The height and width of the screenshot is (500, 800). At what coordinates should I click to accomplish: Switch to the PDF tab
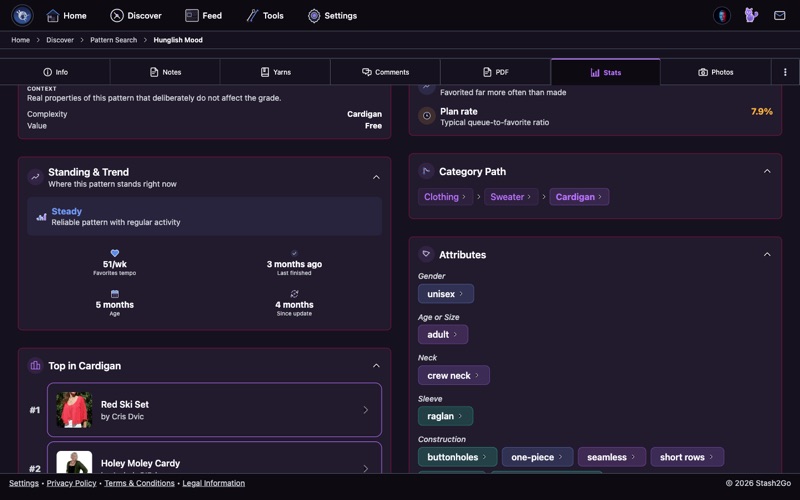[495, 72]
